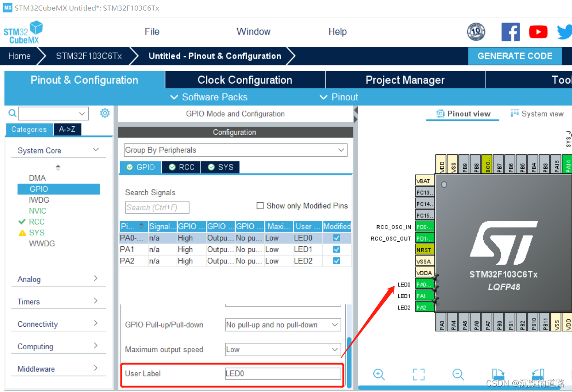Viewport: 572px width, 392px height.
Task: Select IWDG in System Core list
Action: pos(39,200)
